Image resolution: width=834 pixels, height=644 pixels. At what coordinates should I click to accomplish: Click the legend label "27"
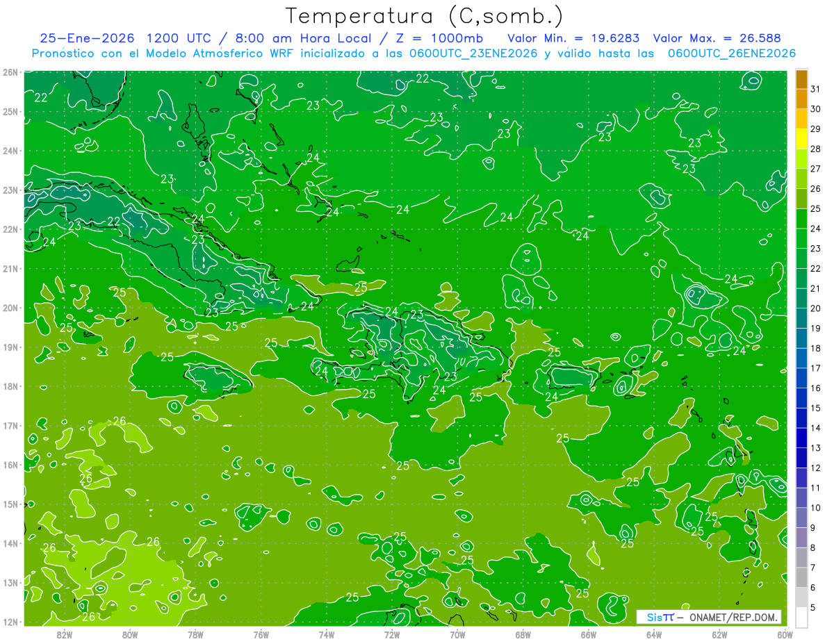(x=815, y=169)
